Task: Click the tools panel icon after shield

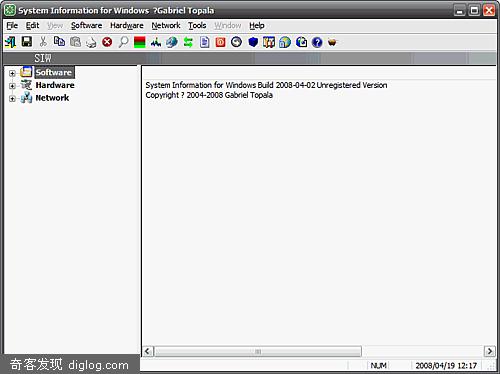Action: (269, 42)
